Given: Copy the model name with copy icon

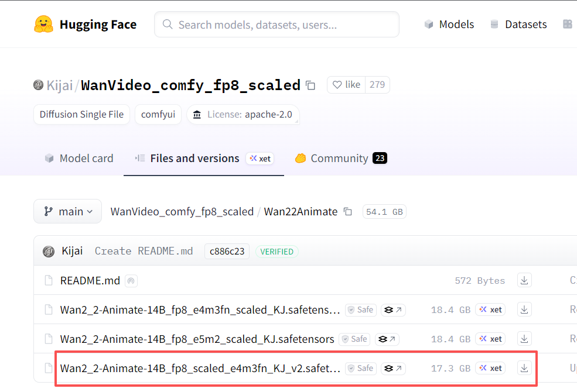Looking at the screenshot, I should (x=310, y=85).
